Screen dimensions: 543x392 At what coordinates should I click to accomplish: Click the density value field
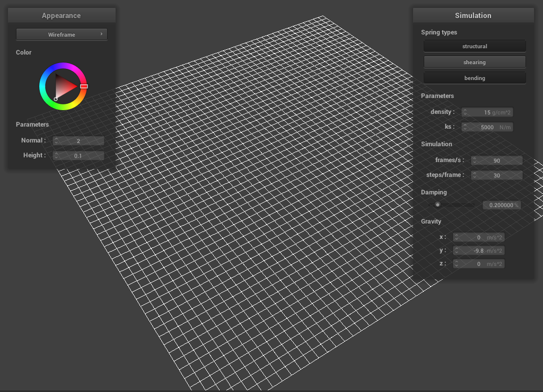(x=487, y=112)
